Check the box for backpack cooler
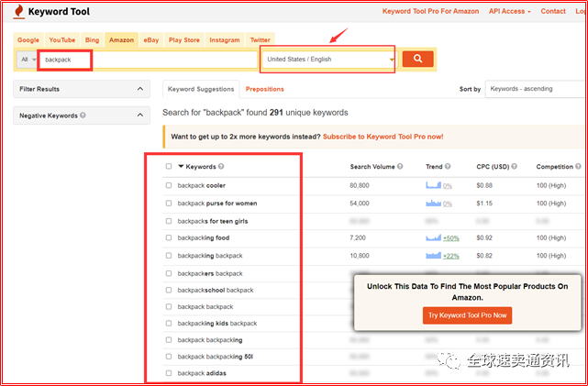Screen dimensions: 588x386 (169, 185)
